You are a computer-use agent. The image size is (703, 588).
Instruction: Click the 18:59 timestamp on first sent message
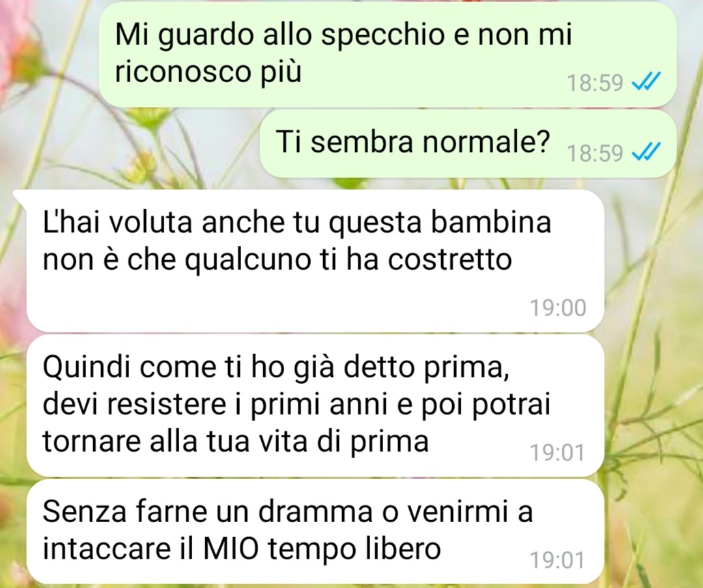coord(595,83)
